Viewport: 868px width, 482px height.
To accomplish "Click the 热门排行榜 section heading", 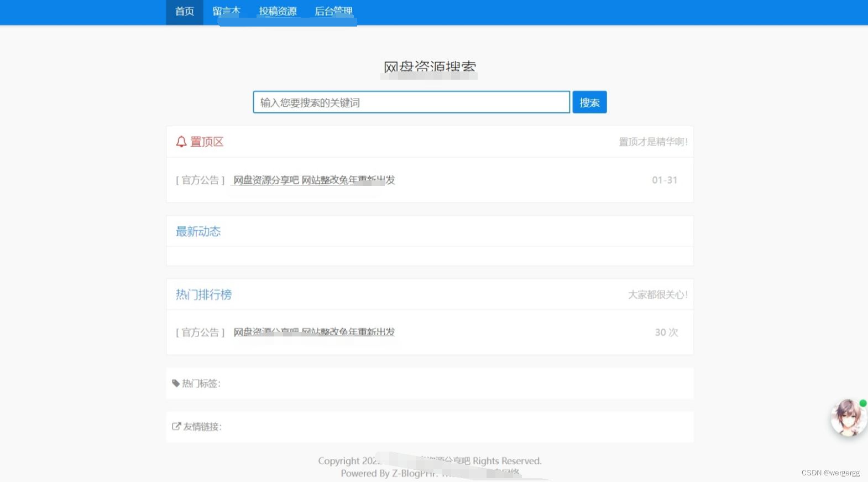I will (x=203, y=294).
